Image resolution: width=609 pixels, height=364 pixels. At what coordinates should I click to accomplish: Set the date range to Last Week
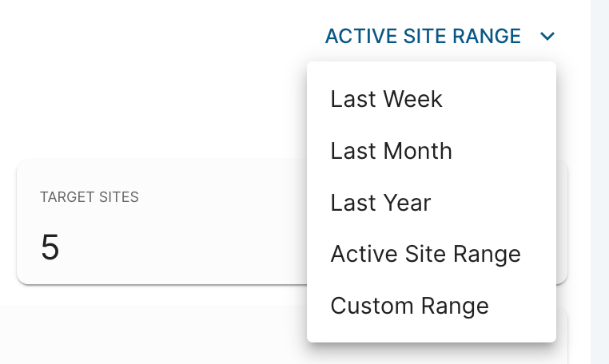click(387, 99)
